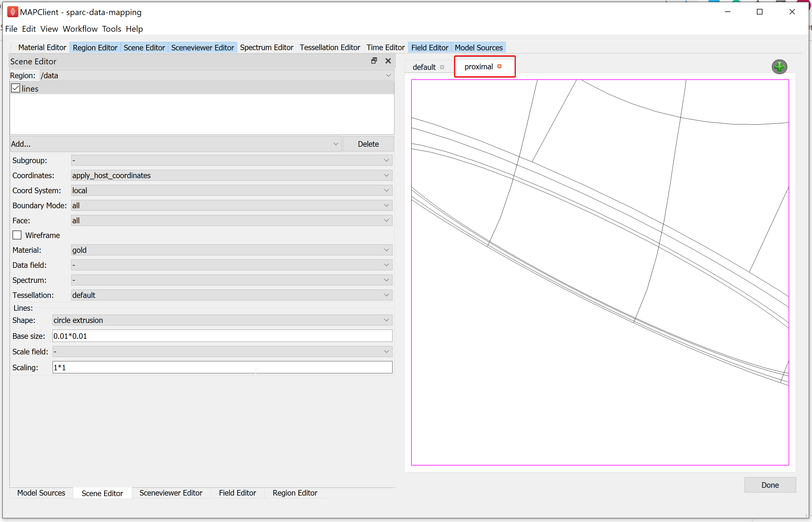This screenshot has height=522, width=812.
Task: Toggle Time Editor in the top toolbar
Action: (x=385, y=47)
